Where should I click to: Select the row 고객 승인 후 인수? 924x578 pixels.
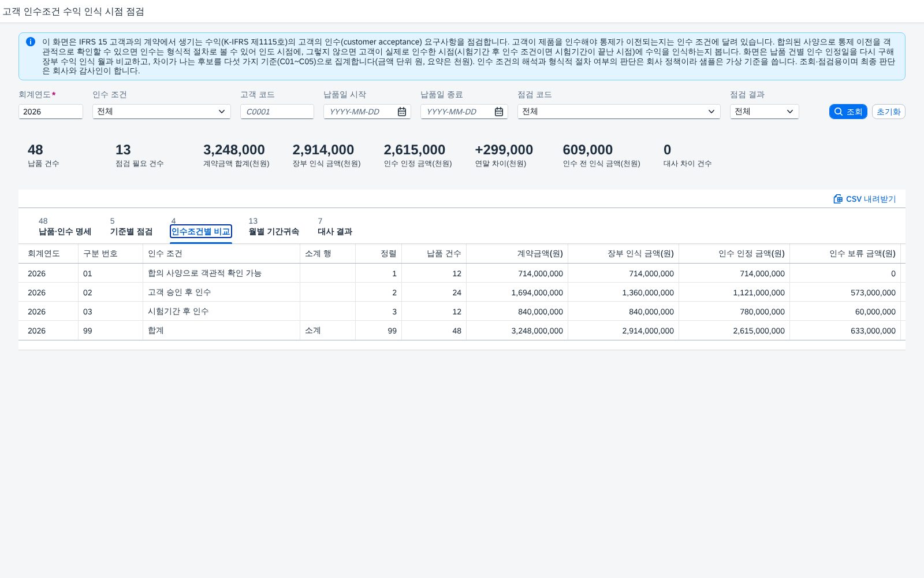click(x=462, y=292)
